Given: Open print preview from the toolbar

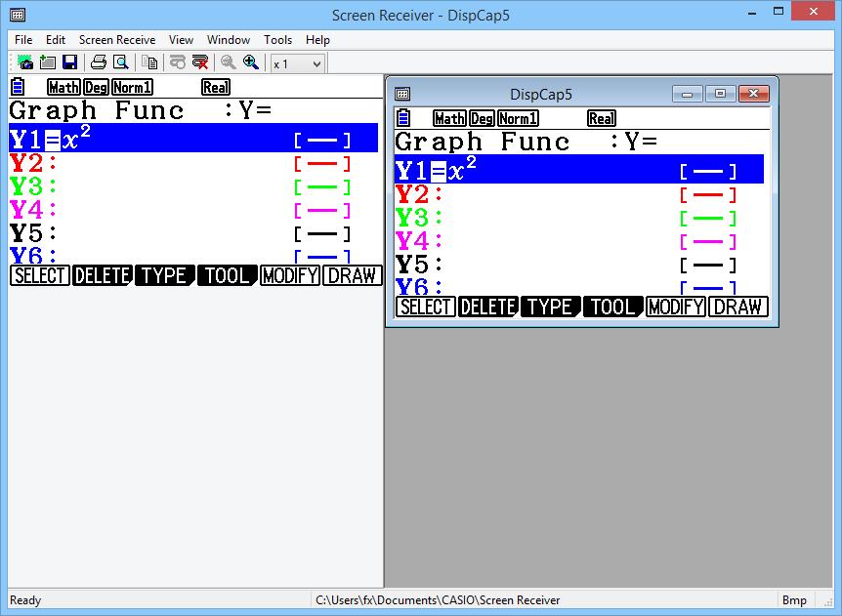Looking at the screenshot, I should [x=121, y=62].
